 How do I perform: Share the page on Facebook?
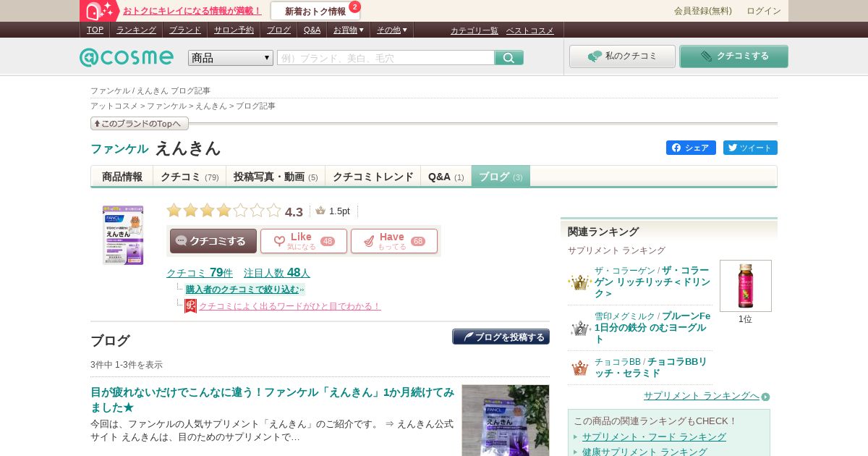click(691, 148)
